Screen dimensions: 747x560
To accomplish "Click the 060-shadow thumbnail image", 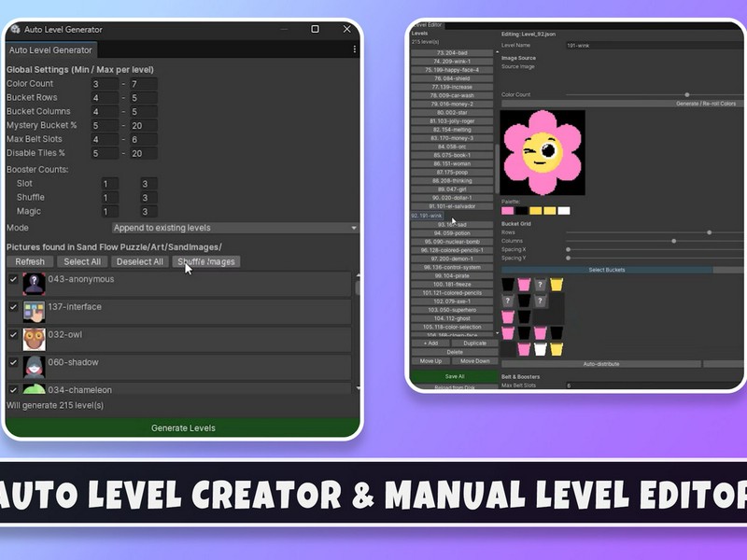I will (x=35, y=367).
